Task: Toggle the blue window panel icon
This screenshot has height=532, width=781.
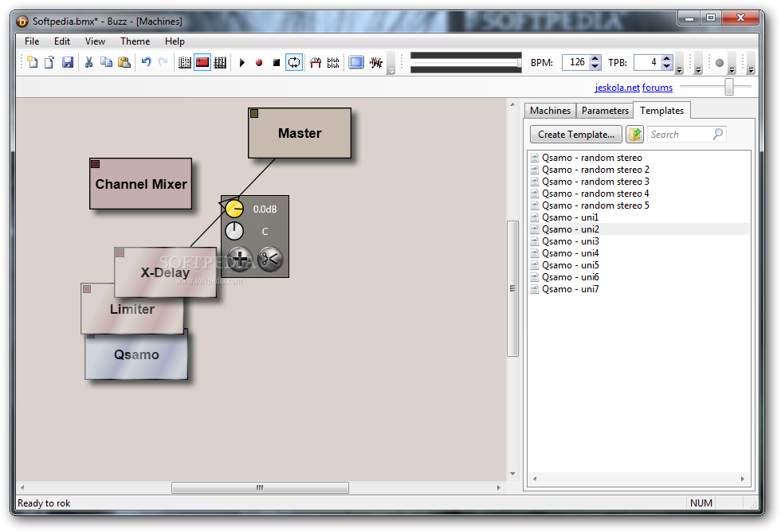Action: point(356,62)
